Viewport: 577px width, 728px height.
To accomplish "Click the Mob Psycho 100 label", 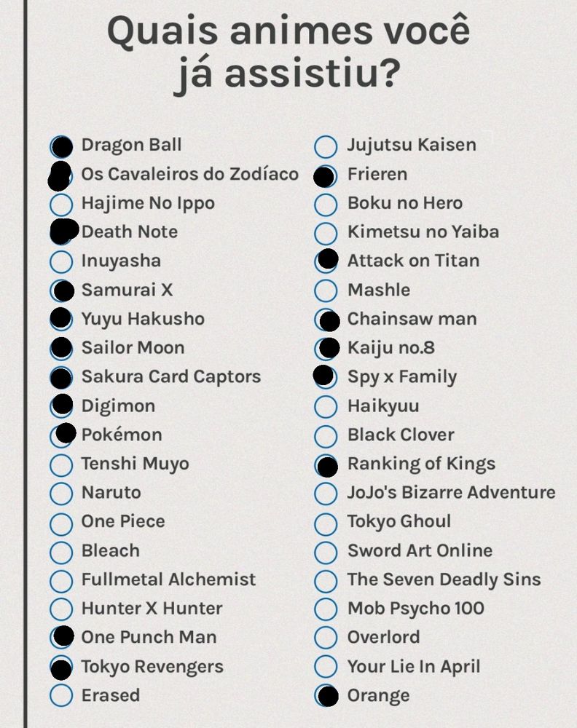I will 416,608.
